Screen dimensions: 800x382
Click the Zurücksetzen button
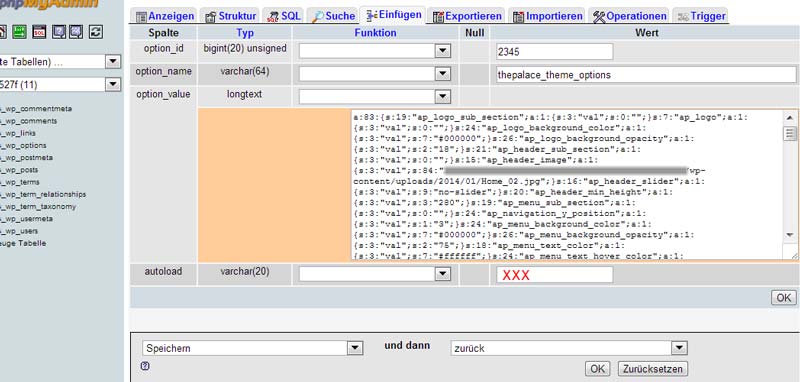653,369
